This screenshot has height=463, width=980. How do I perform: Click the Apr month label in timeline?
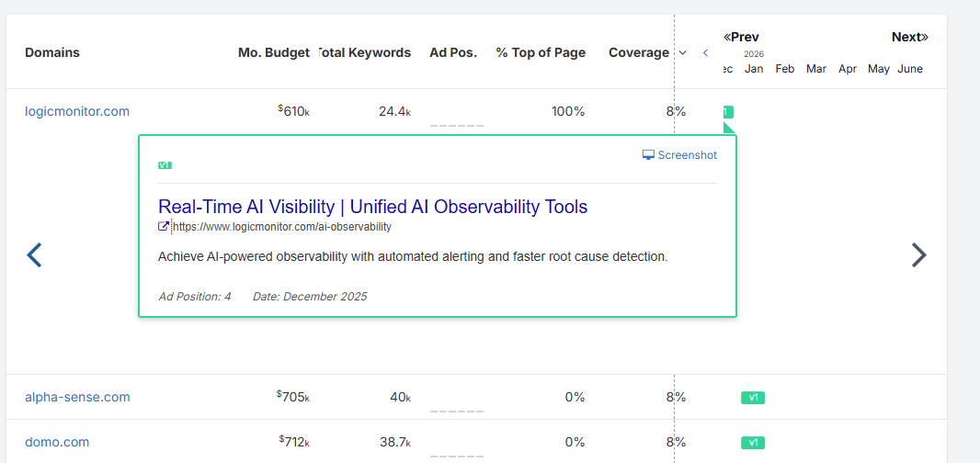click(848, 69)
